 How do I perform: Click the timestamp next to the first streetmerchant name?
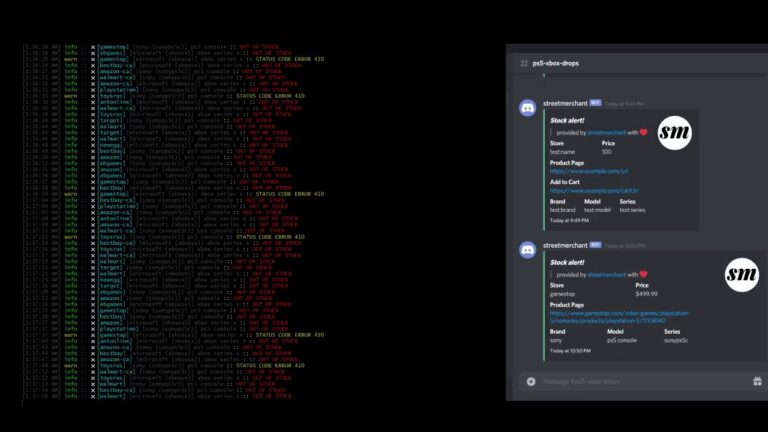[624, 104]
